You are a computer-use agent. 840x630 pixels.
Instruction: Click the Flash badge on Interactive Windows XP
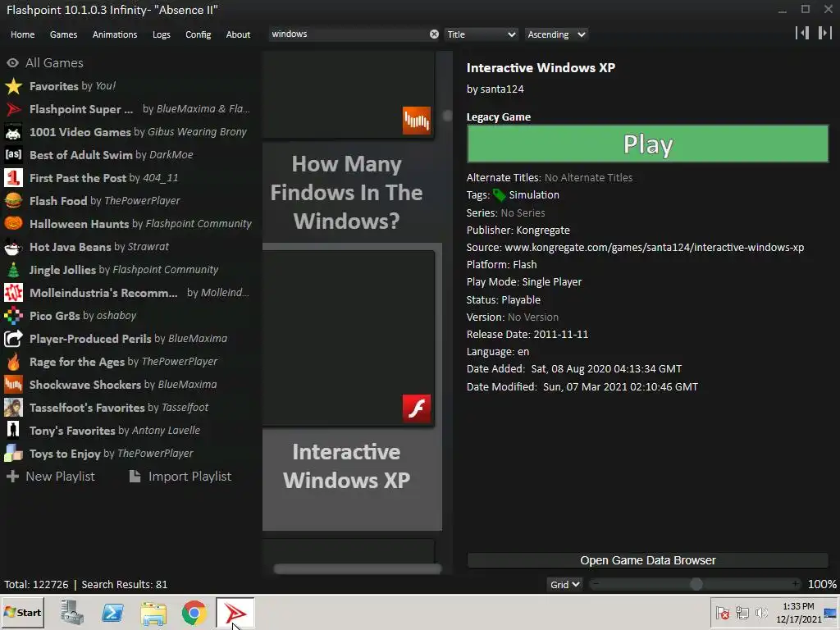(417, 409)
